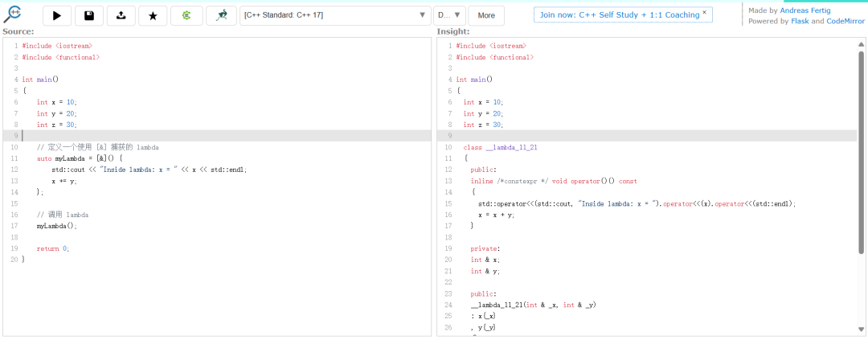The image size is (868, 340).
Task: Click the '__lambda_11_21(int & _x, int & _y)' constructor line
Action: (x=533, y=305)
